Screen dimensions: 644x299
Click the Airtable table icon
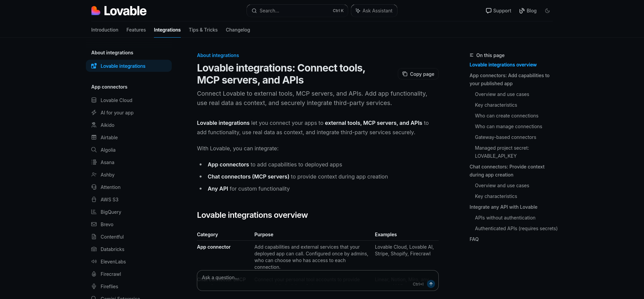94,137
